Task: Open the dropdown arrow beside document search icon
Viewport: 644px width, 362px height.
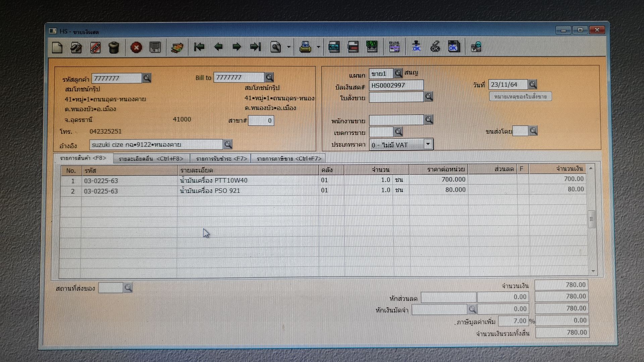Action: click(x=288, y=47)
